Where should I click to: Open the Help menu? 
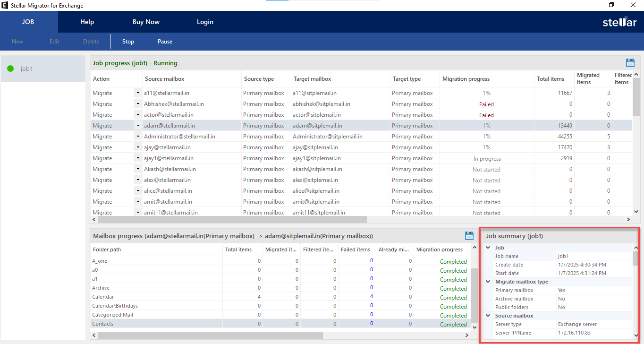pos(87,22)
